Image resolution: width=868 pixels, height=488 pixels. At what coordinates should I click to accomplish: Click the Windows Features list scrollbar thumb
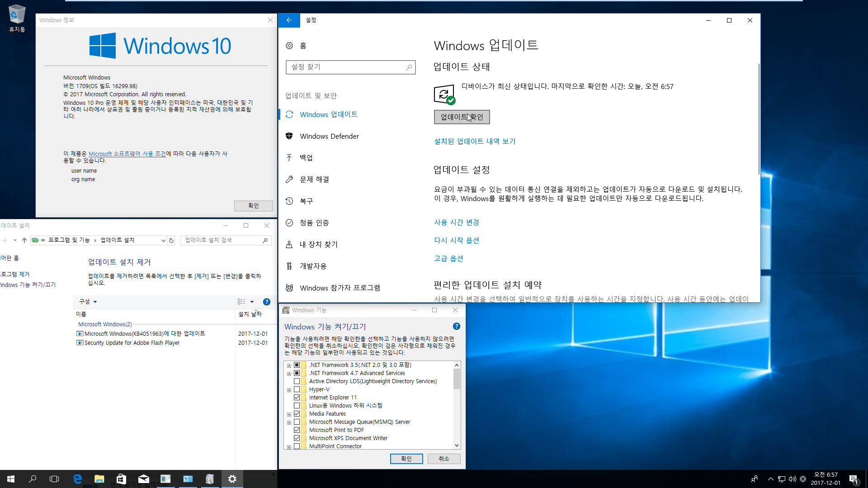coord(457,379)
